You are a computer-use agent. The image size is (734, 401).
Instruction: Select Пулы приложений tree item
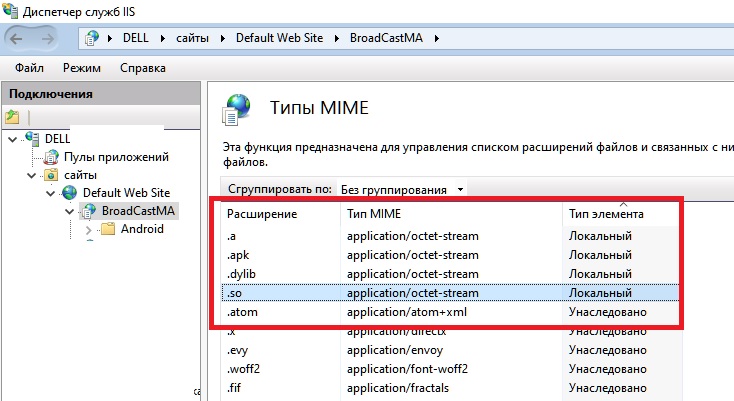click(117, 157)
